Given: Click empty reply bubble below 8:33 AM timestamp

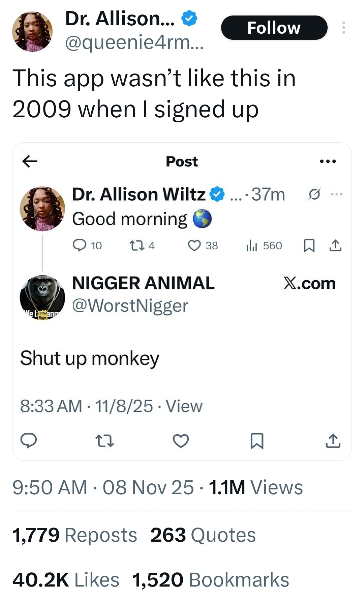Looking at the screenshot, I should [29, 441].
